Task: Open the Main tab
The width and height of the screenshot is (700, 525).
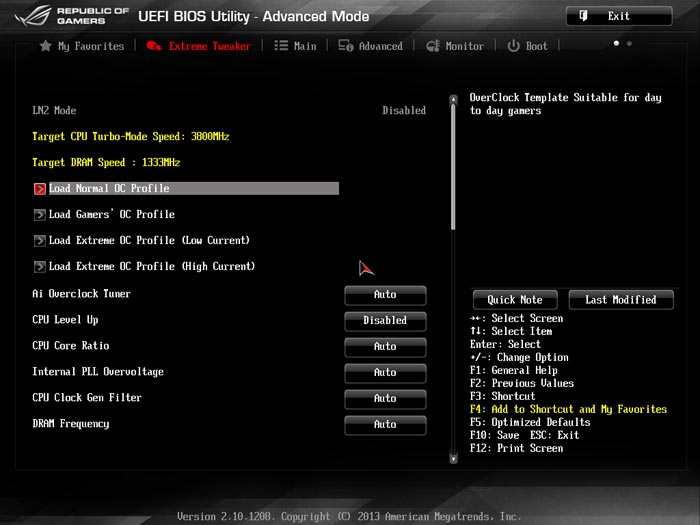Action: (304, 46)
